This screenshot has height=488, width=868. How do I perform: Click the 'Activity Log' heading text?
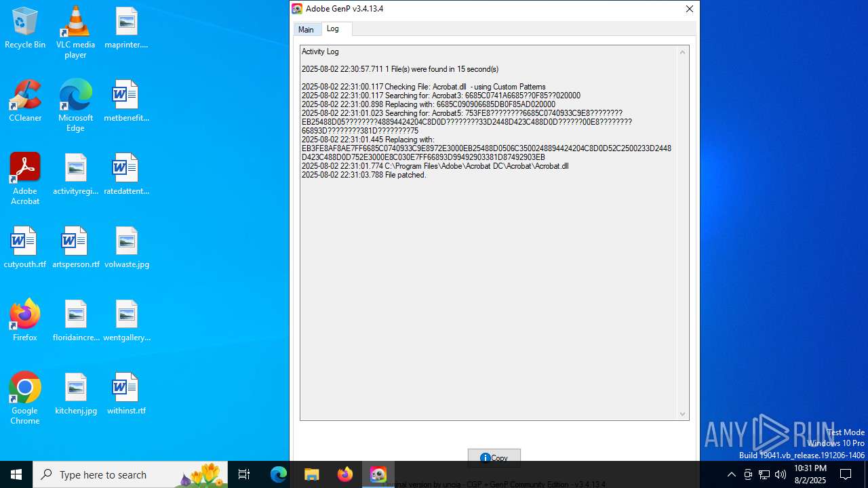tap(320, 52)
